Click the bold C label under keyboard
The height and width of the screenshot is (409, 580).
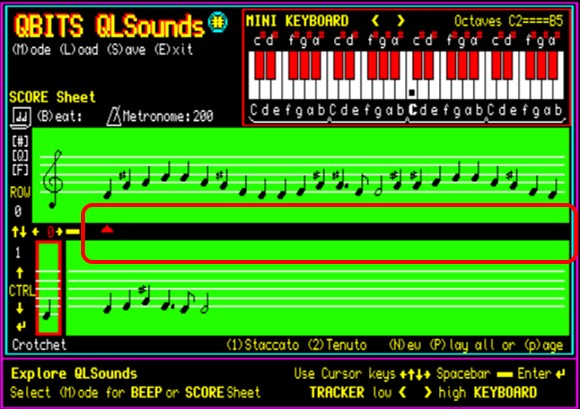[412, 110]
